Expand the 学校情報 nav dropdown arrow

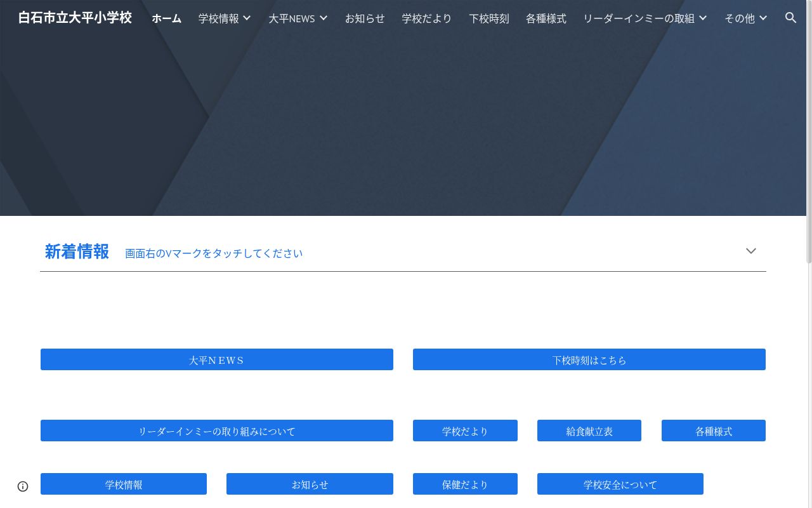tap(247, 18)
